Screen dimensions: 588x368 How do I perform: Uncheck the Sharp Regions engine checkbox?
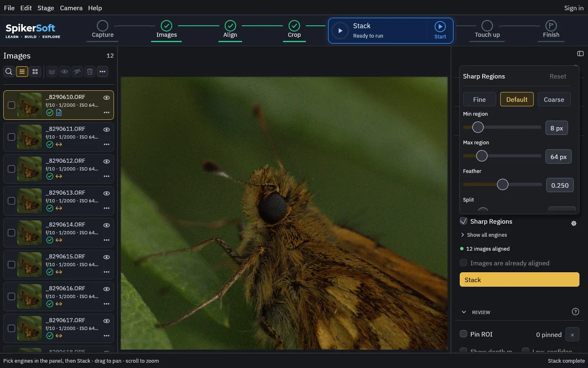463,221
